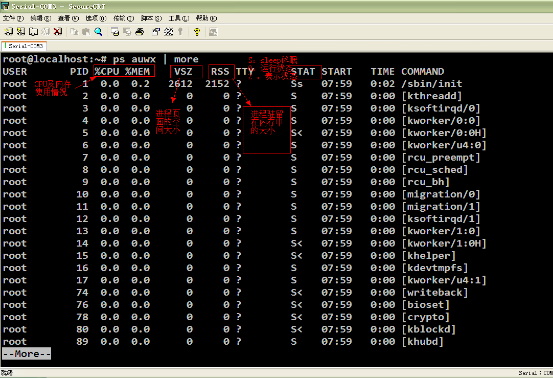Click the TIME column header

coord(382,72)
